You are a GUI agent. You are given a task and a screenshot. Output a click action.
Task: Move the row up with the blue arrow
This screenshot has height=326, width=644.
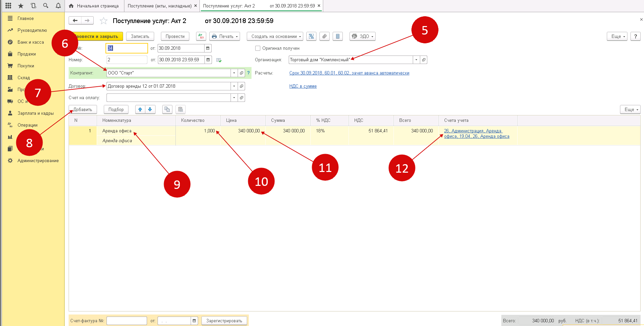pos(140,109)
